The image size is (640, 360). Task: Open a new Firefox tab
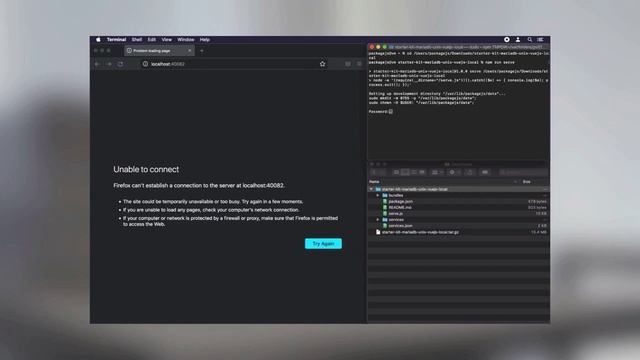(x=202, y=51)
